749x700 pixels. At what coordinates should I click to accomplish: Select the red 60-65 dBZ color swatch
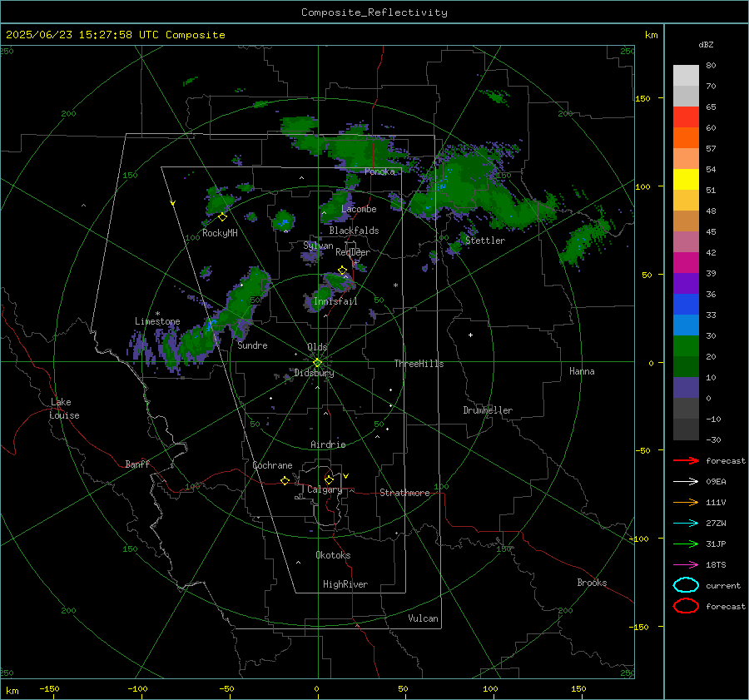pos(686,117)
